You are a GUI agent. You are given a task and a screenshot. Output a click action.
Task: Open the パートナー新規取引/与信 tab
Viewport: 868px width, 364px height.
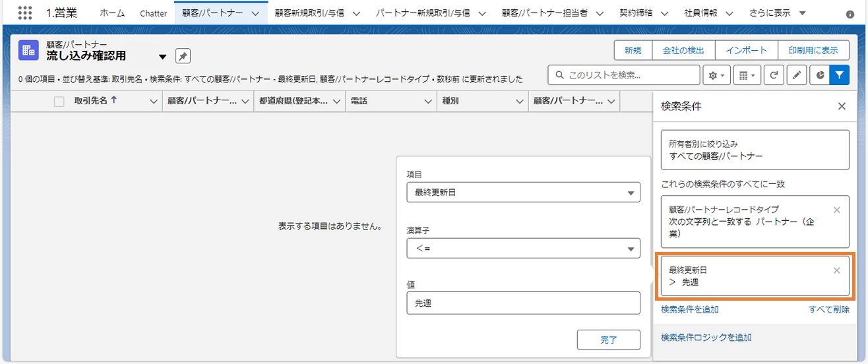point(422,13)
